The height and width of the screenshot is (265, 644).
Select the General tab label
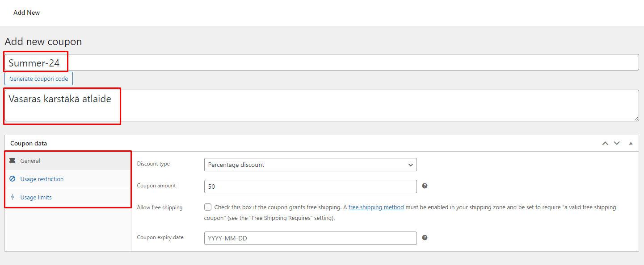coord(30,161)
